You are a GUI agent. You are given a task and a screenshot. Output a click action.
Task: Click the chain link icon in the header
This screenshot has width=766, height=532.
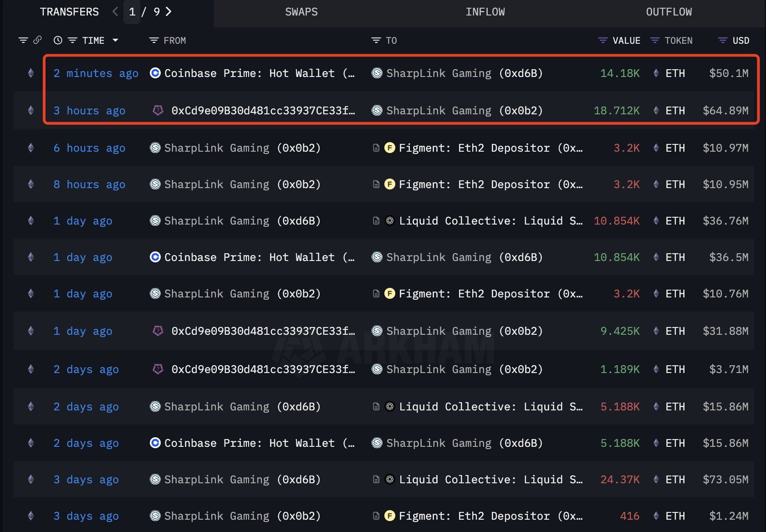tap(37, 40)
